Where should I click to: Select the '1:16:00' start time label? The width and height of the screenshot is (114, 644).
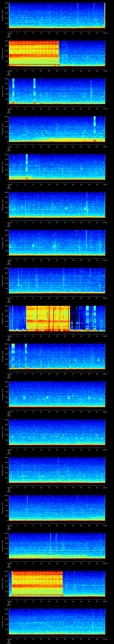(x=9, y=109)
